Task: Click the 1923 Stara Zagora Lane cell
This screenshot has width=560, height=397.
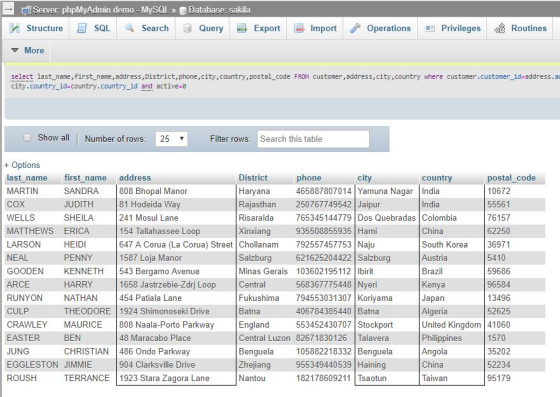Action: point(164,378)
